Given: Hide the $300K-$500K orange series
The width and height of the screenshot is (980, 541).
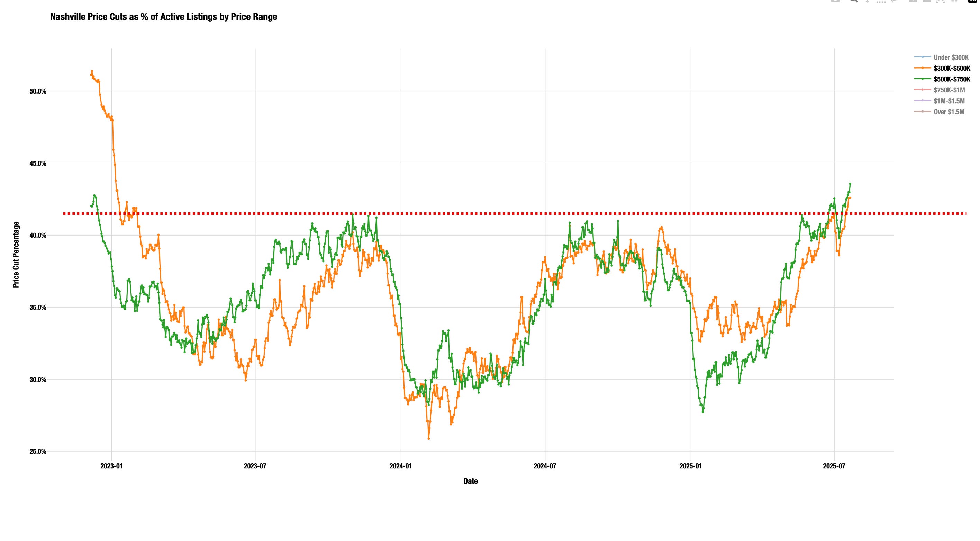Looking at the screenshot, I should (x=942, y=69).
